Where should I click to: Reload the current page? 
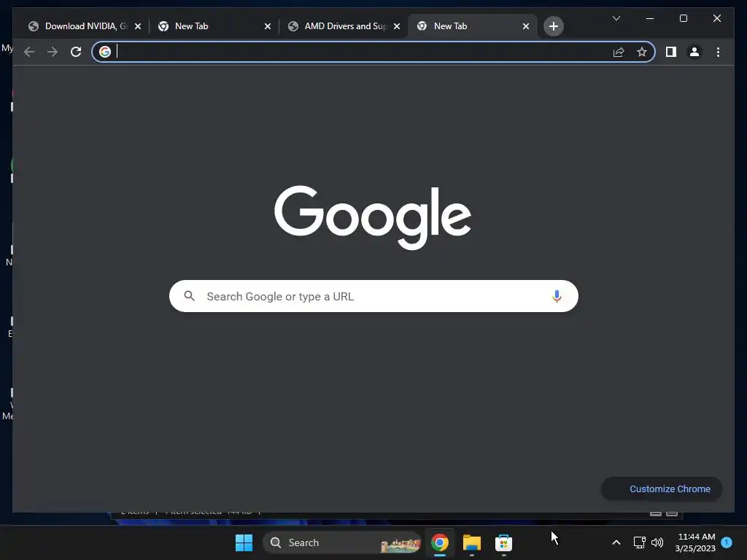coord(76,52)
